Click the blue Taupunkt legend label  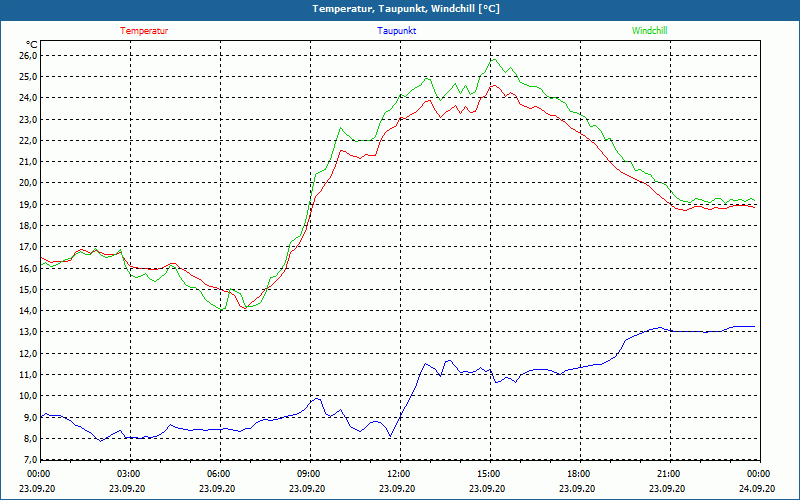point(396,31)
